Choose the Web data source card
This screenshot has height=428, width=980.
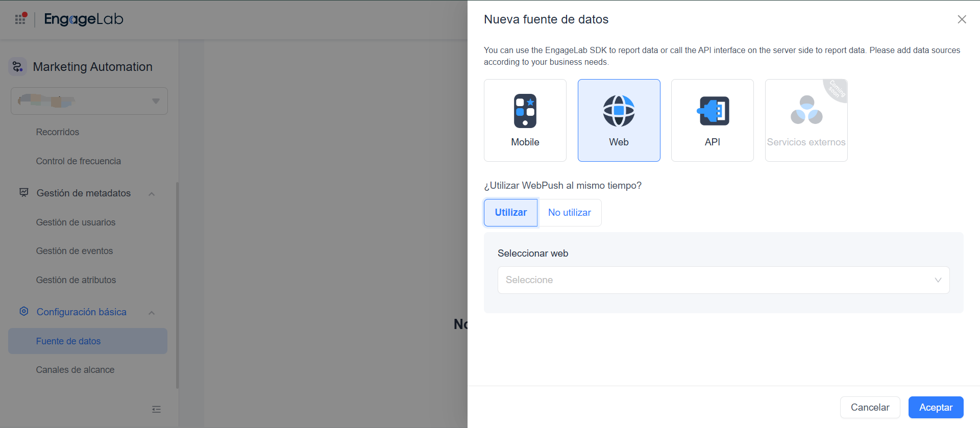click(x=619, y=120)
